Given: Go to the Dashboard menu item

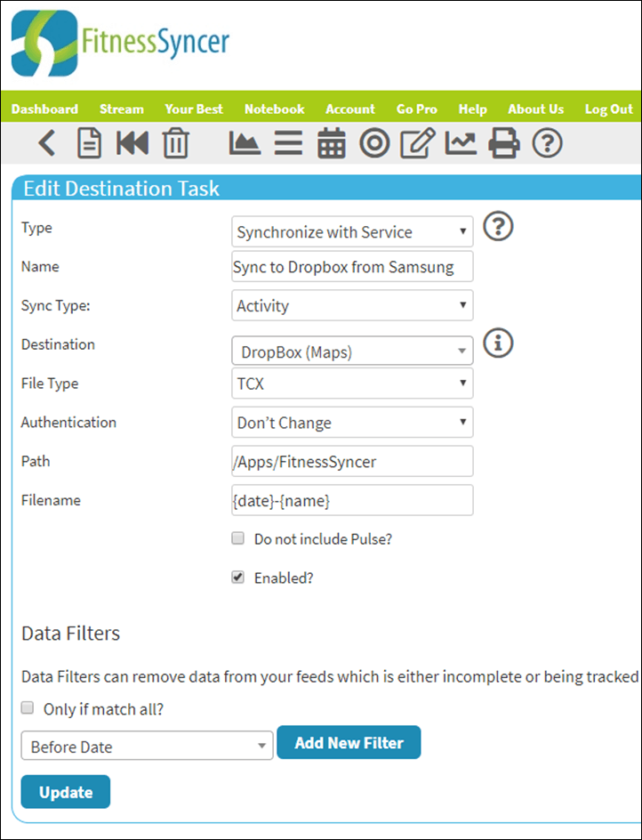Looking at the screenshot, I should tap(44, 109).
